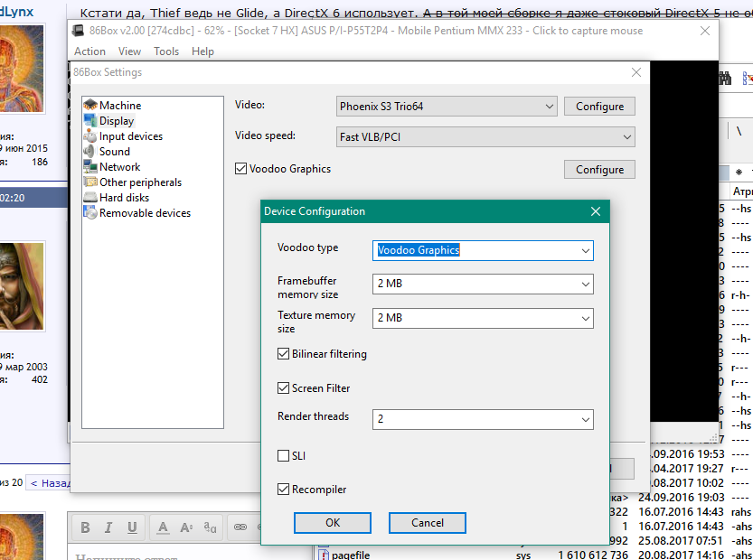
Task: Click the Input devices mouse icon
Action: point(90,136)
